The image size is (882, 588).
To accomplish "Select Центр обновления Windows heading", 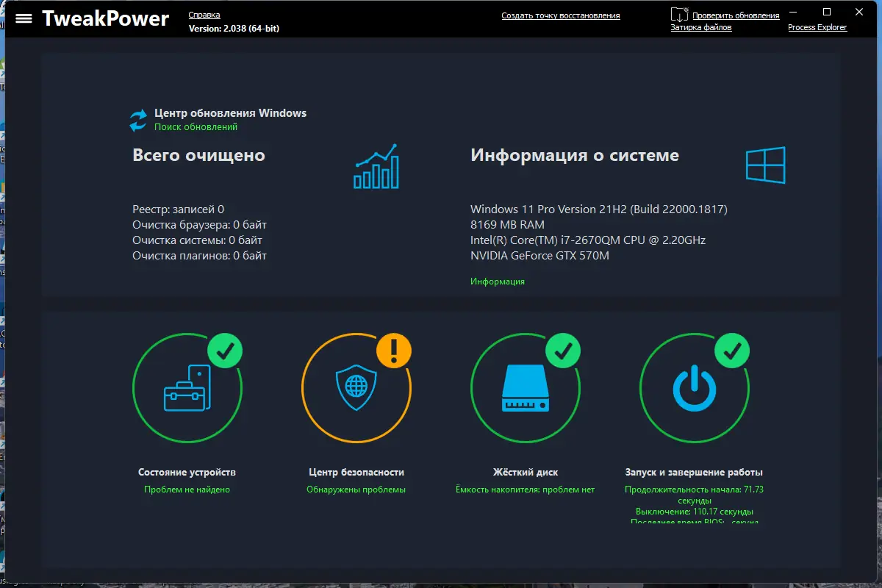I will pos(230,113).
